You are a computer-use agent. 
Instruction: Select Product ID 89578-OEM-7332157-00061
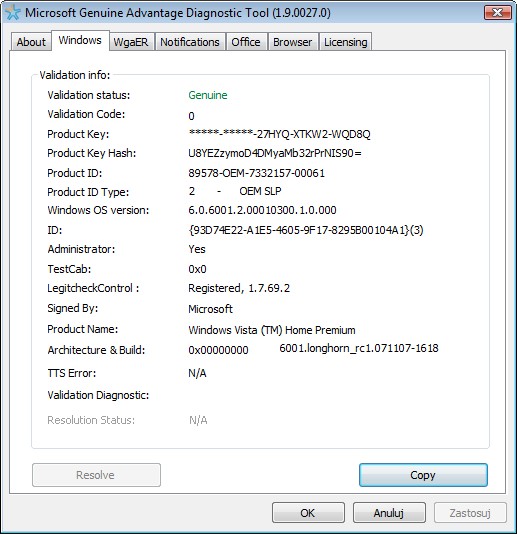point(256,173)
